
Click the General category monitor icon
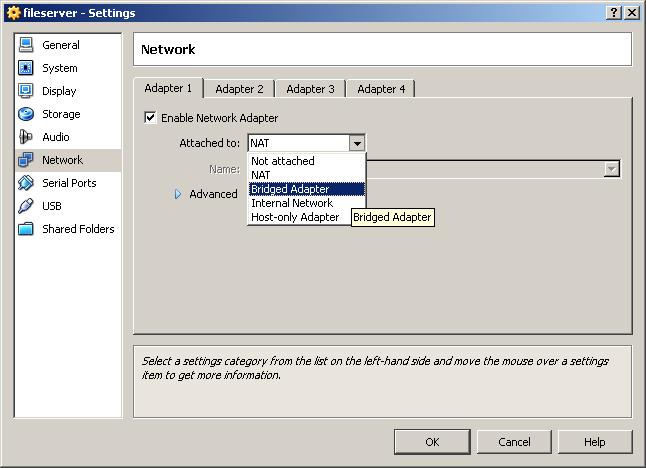(26, 45)
